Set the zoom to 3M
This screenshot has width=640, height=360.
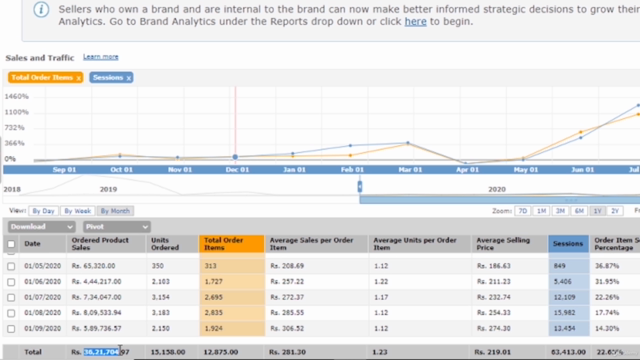coord(560,211)
